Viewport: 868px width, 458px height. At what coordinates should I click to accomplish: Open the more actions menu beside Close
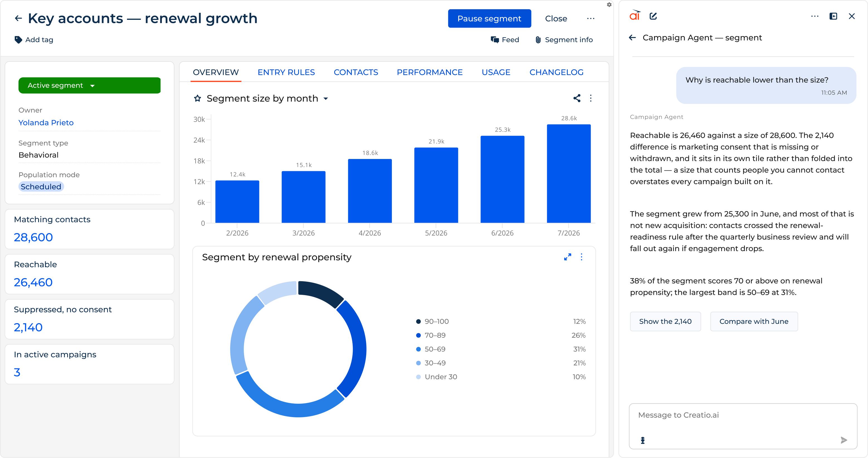(x=590, y=19)
